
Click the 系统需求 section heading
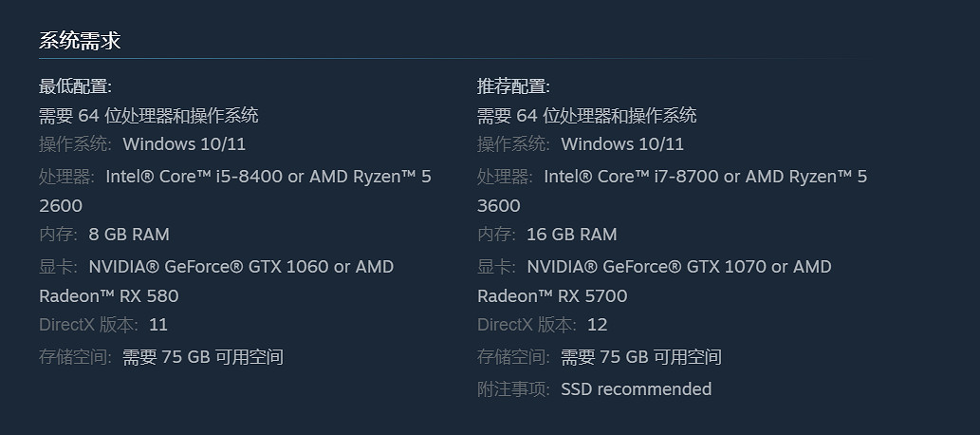(80, 41)
